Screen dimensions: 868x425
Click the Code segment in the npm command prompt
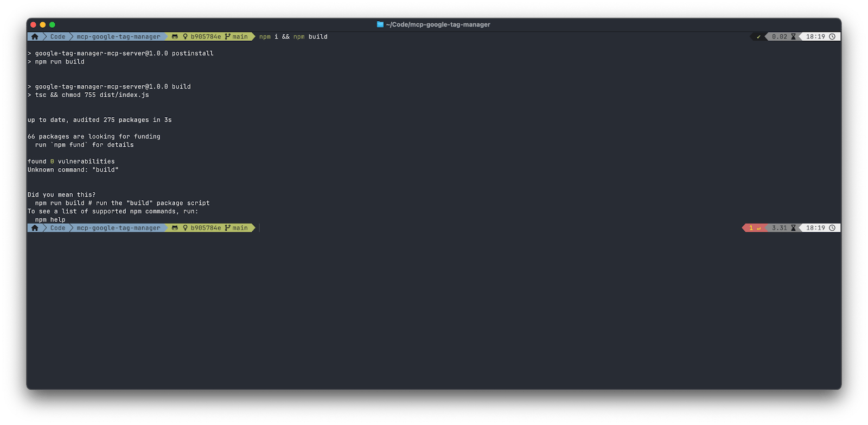pos(58,37)
